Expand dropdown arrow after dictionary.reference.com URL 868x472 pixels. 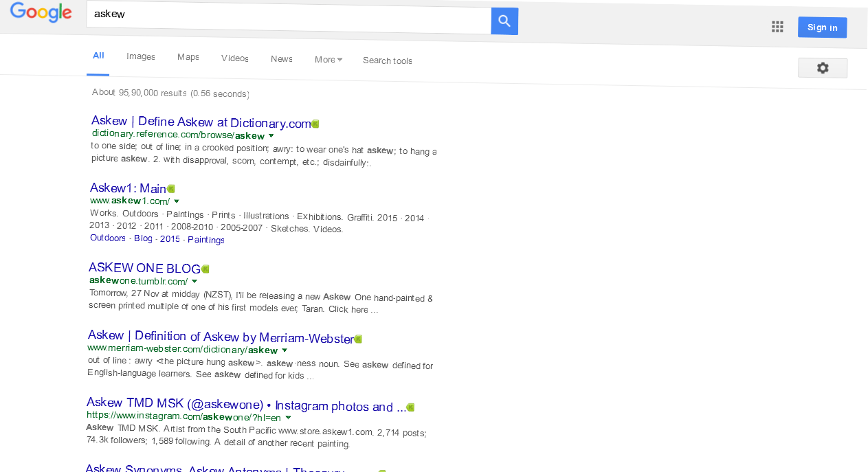(271, 136)
